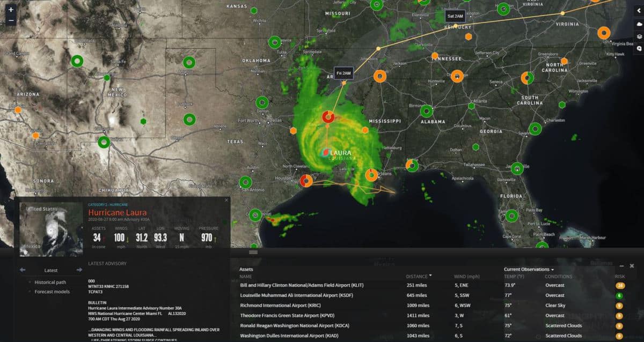Image resolution: width=644 pixels, height=342 pixels.
Task: Sort assets by the Name column header
Action: coord(245,277)
